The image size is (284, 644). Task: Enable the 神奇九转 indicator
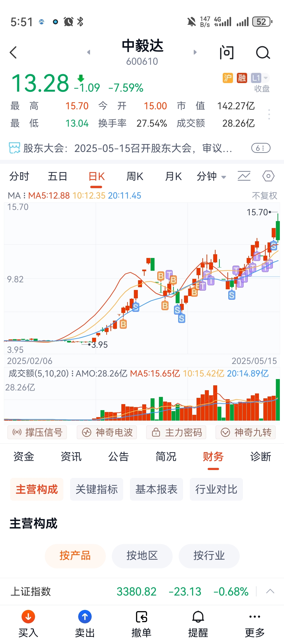[x=245, y=432]
